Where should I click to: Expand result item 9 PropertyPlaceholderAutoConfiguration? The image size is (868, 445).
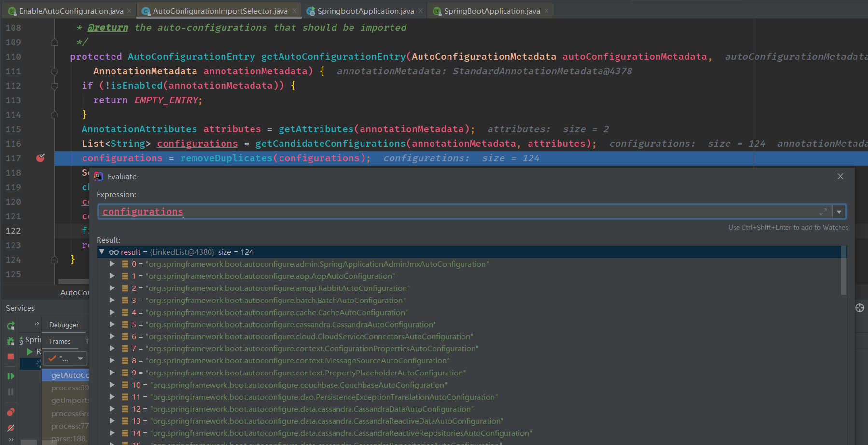[x=112, y=373]
